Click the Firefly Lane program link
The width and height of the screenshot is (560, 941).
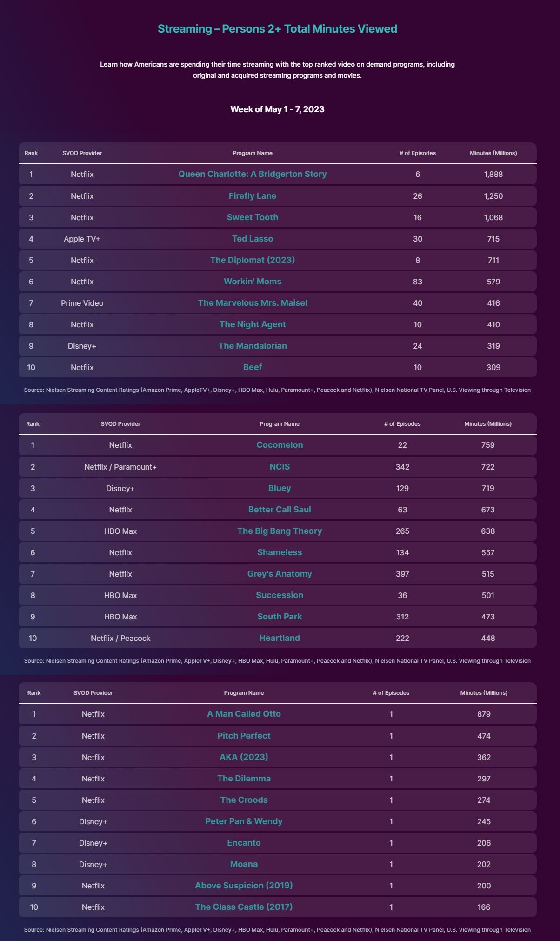253,196
